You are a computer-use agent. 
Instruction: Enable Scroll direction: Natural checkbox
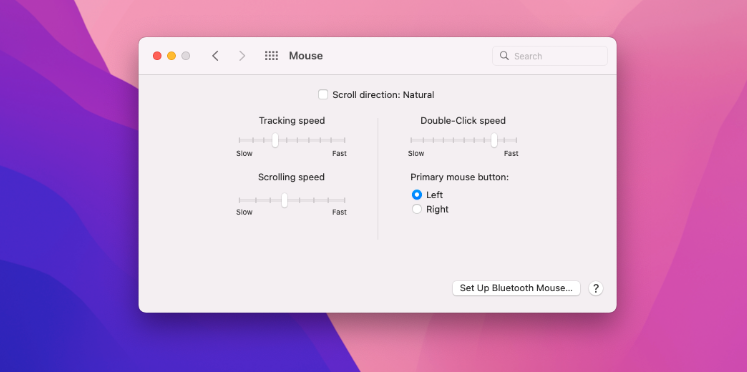point(323,94)
